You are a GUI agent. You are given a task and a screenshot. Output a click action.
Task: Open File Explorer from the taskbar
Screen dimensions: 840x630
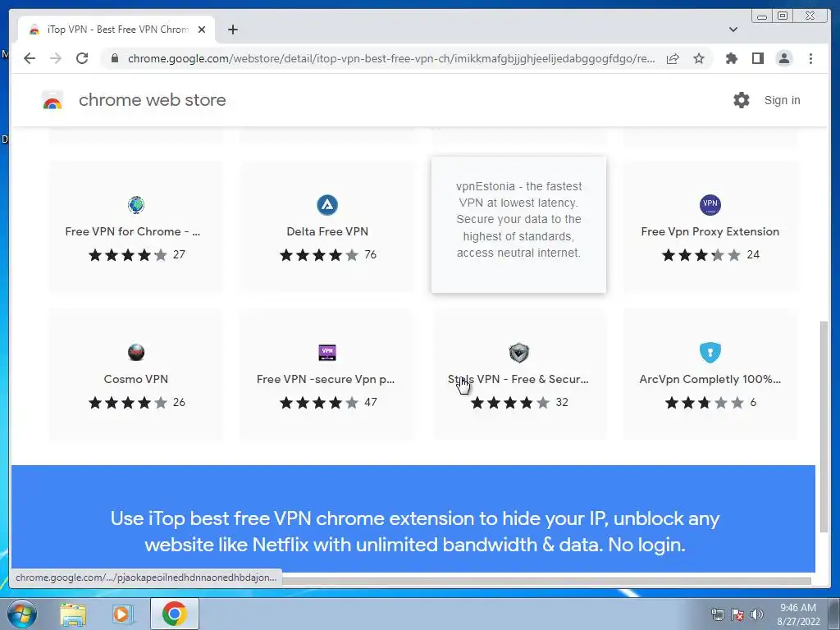pos(73,614)
